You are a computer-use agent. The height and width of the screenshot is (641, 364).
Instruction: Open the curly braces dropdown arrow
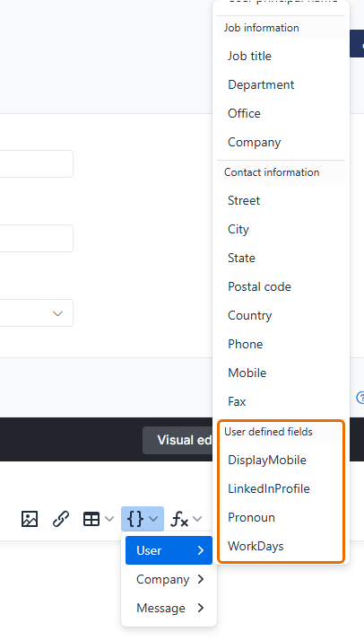point(153,519)
